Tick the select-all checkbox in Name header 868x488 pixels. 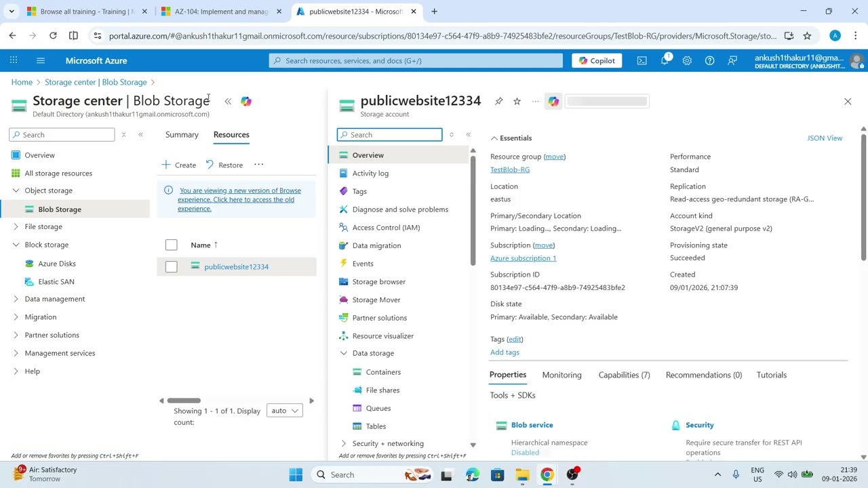tap(171, 245)
